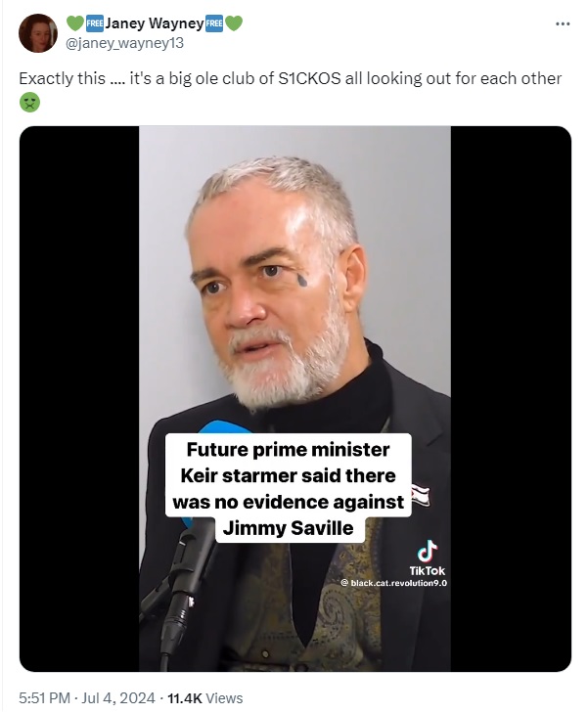This screenshot has height=714, width=588.
Task: View the 11.4K Views count
Action: click(x=204, y=698)
